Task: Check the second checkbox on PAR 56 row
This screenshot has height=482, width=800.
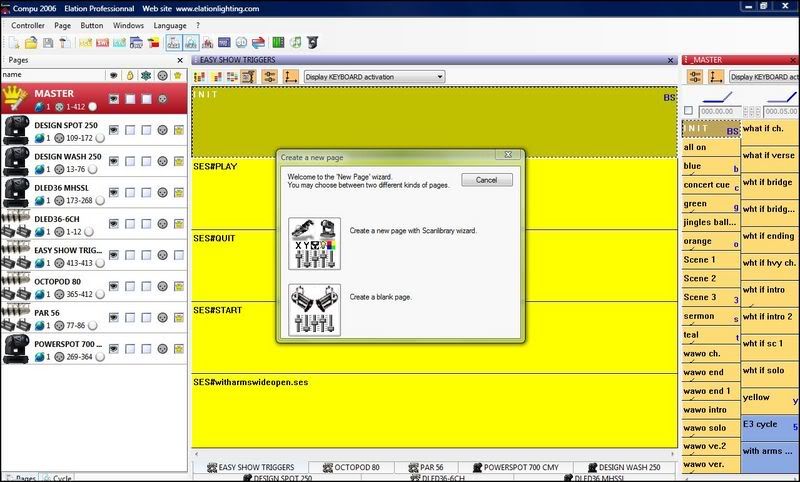Action: click(x=146, y=318)
